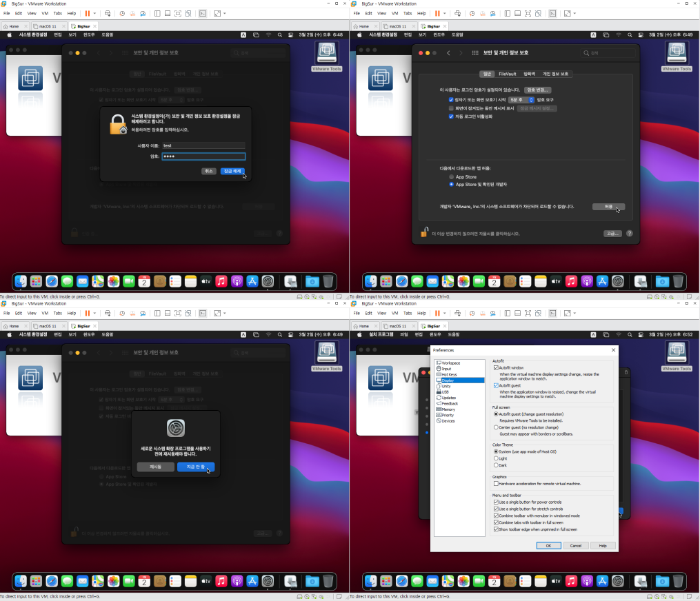Click the open padlock icon beside the 고급 button
Viewport: 700px width, 601px height.
tap(425, 233)
